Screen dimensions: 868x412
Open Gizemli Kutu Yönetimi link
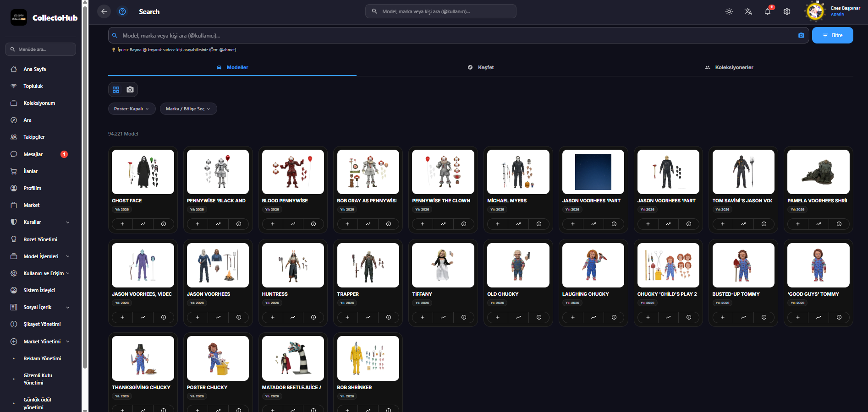[x=38, y=379]
